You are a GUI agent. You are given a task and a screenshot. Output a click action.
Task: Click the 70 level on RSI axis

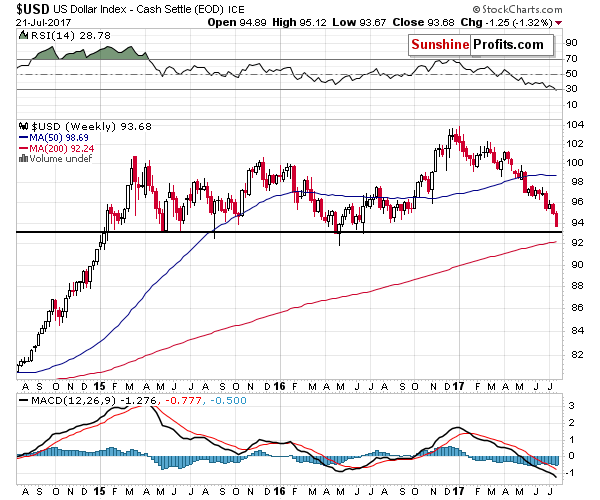[571, 59]
